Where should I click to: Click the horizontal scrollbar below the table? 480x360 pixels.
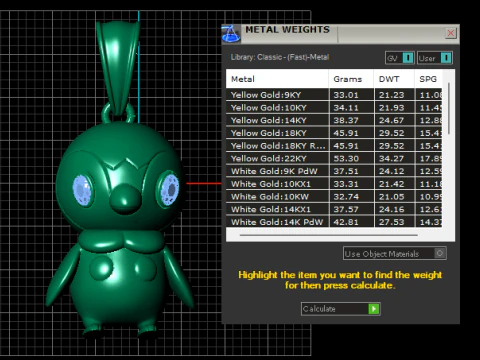tap(328, 235)
